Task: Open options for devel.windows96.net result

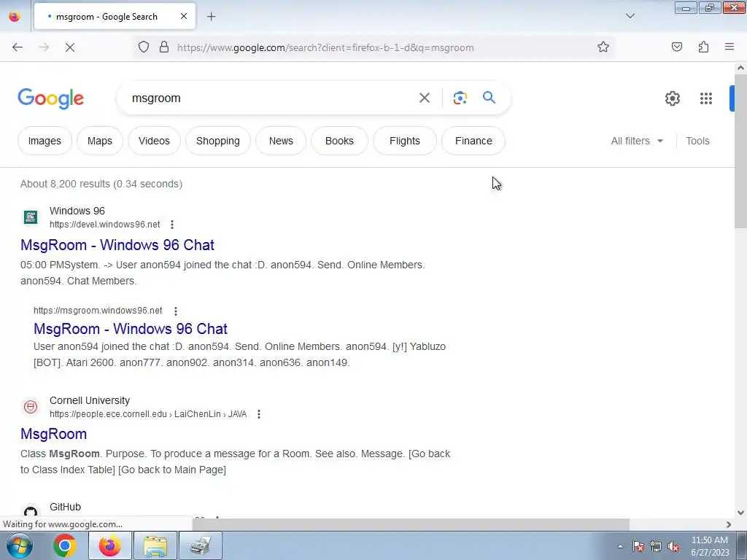Action: tap(172, 225)
